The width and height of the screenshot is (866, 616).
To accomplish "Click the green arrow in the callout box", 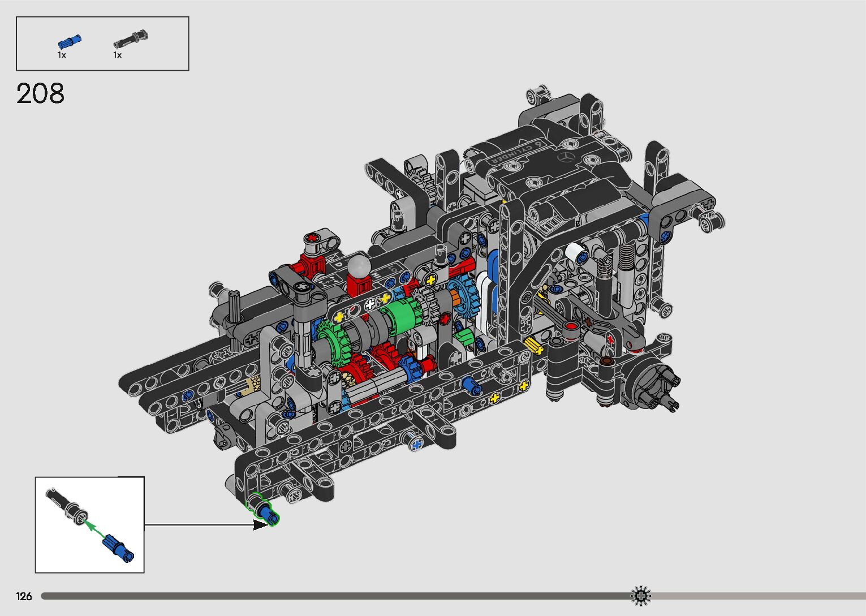I will coord(94,529).
